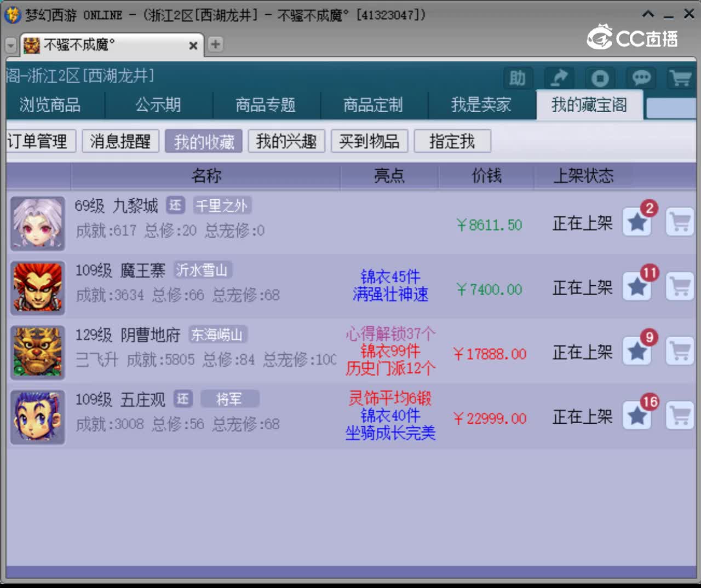Open the 商品专题 tab
The height and width of the screenshot is (588, 701).
tap(266, 105)
